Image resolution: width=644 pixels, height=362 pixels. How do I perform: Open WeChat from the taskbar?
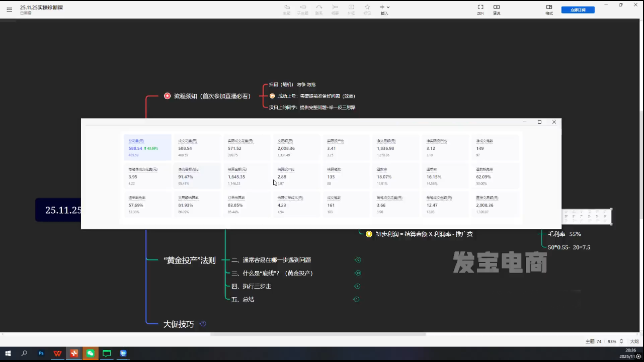coord(91,353)
